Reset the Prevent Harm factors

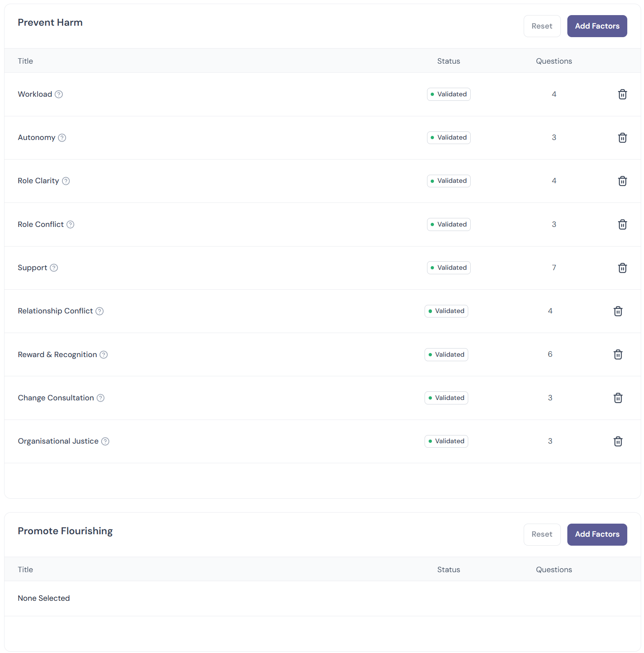(542, 26)
